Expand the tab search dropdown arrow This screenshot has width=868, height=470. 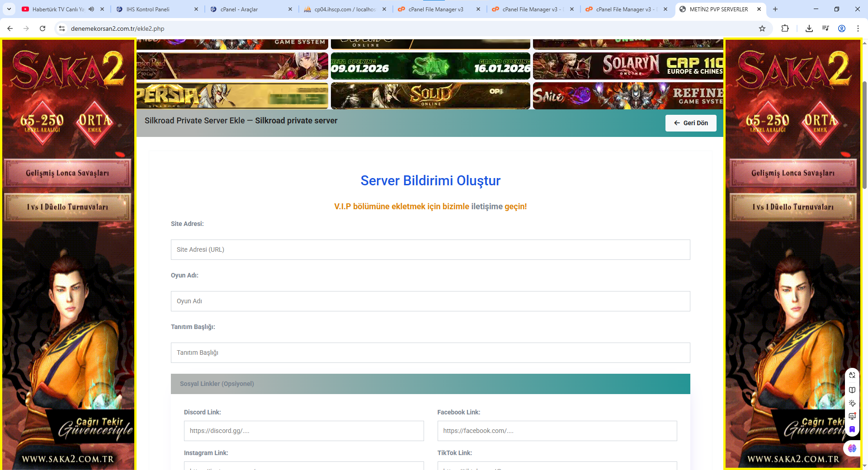tap(9, 9)
